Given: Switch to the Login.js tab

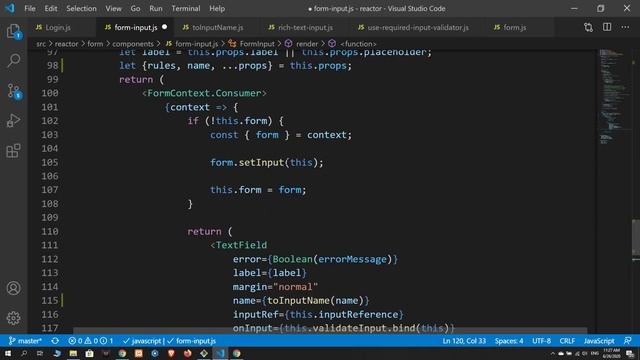Looking at the screenshot, I should pos(58,27).
